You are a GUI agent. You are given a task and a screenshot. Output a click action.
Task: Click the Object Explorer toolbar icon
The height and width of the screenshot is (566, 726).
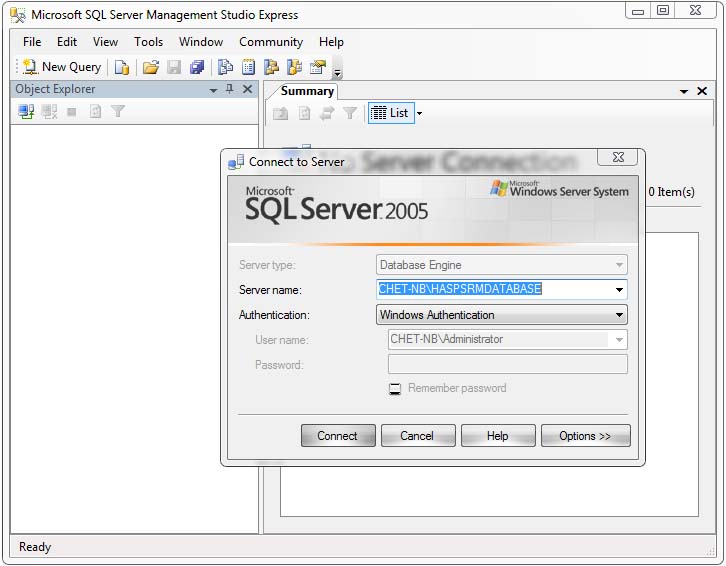coord(271,68)
